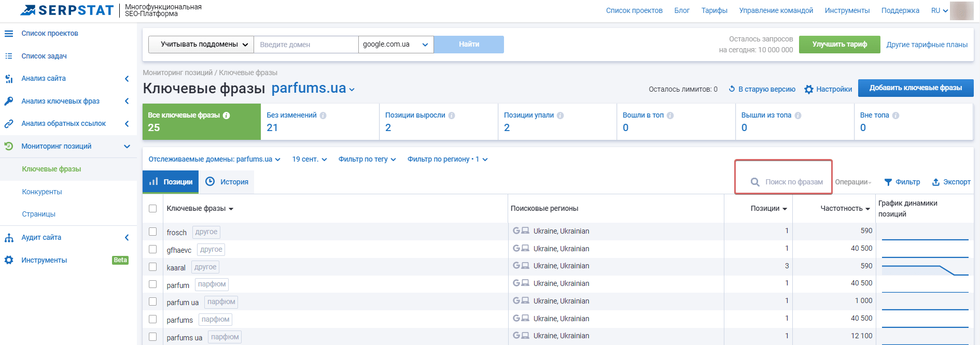Open the 19 сент. date dropdown
Viewport: 980px width, 345px height.
click(x=310, y=160)
